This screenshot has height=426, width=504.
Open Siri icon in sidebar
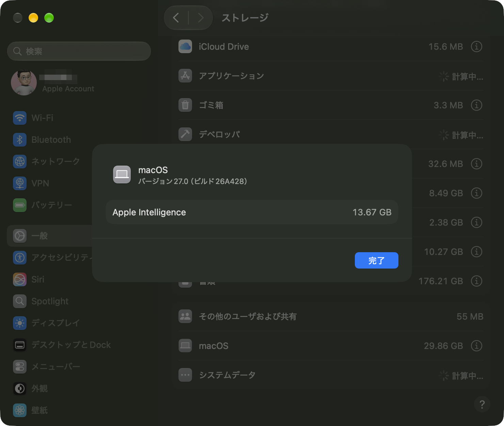tap(20, 279)
